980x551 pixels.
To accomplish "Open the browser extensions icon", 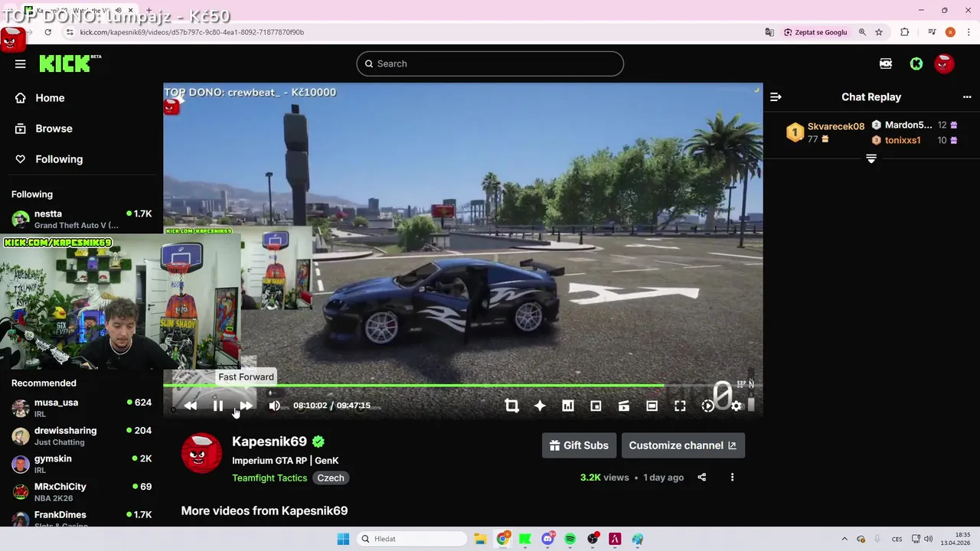I will [x=905, y=32].
